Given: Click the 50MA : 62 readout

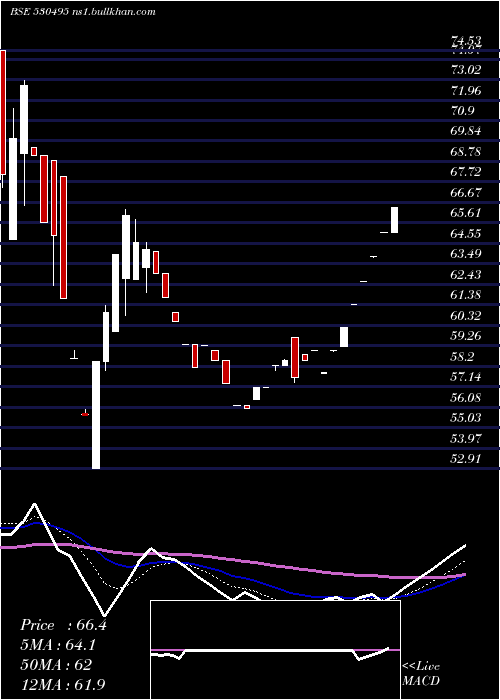Looking at the screenshot, I should (x=56, y=665).
